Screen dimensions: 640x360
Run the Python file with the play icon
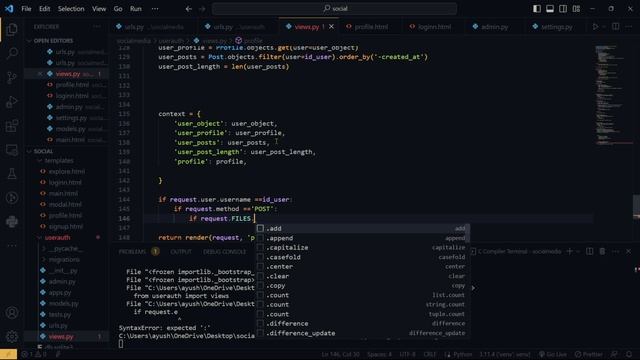[595, 27]
